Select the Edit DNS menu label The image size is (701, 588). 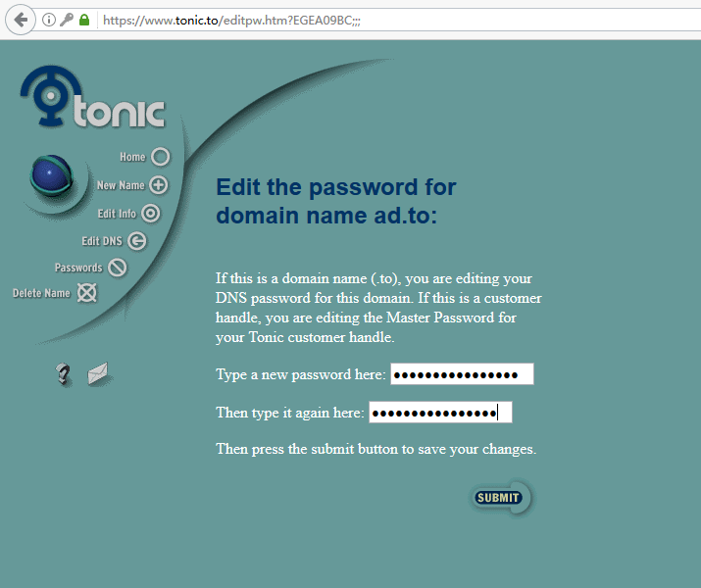(102, 241)
